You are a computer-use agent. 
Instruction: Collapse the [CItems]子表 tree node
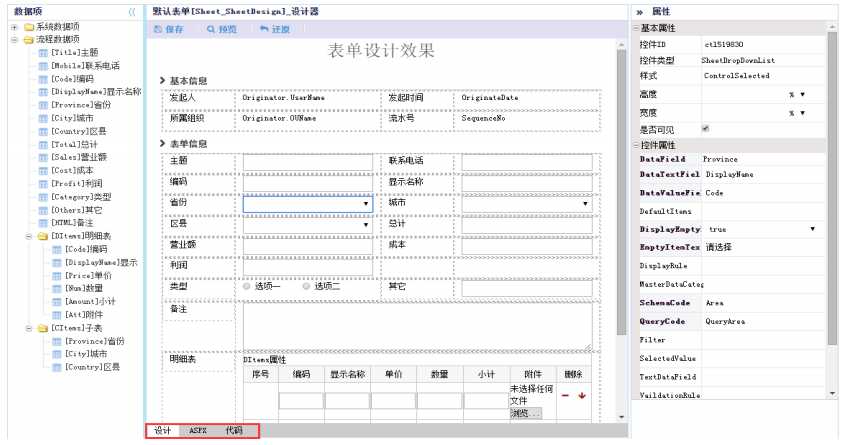click(x=29, y=328)
